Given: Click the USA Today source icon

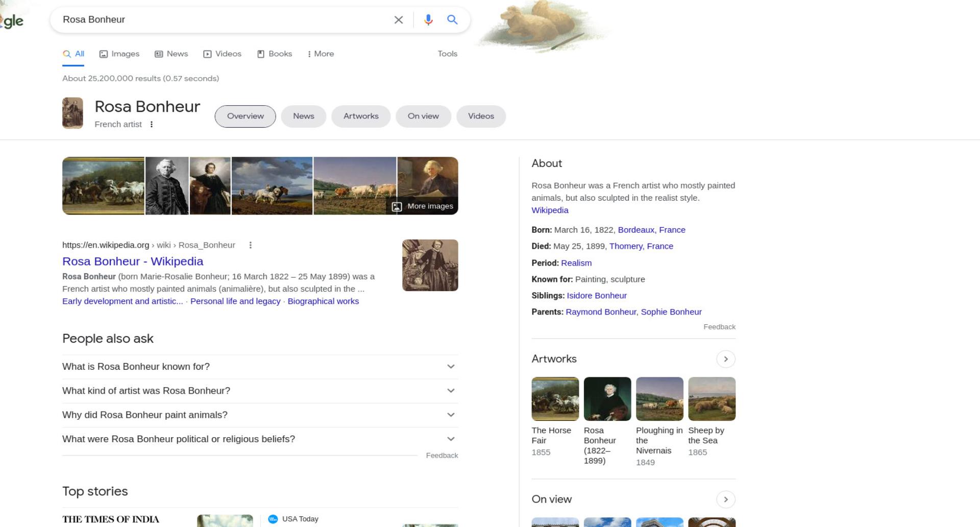Looking at the screenshot, I should click(273, 519).
